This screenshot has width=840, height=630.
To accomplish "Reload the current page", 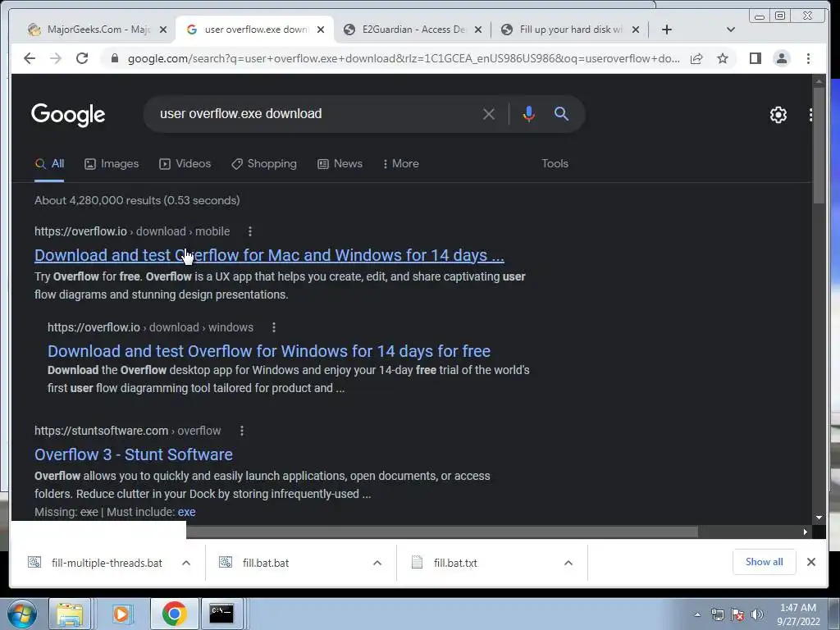I will (x=82, y=58).
